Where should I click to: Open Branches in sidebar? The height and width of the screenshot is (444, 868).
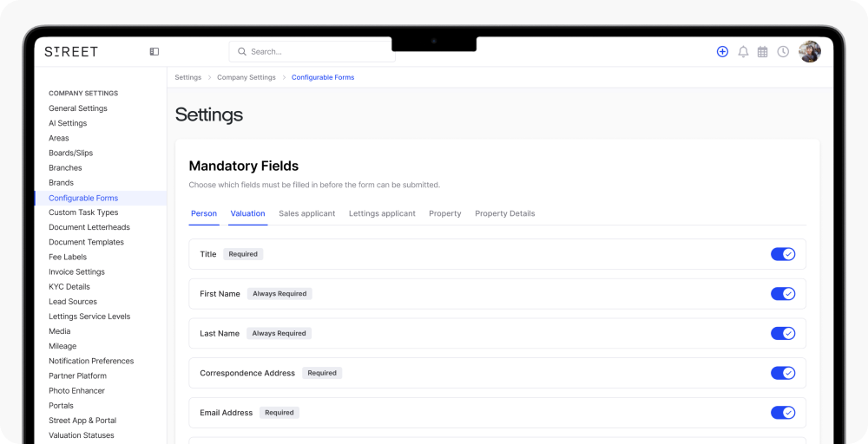pos(65,168)
